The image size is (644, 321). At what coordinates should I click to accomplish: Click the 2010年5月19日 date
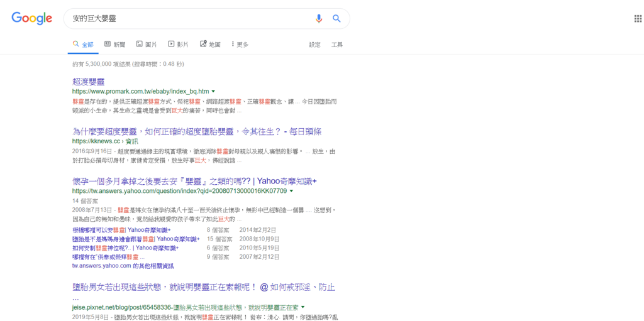pyautogui.click(x=258, y=248)
